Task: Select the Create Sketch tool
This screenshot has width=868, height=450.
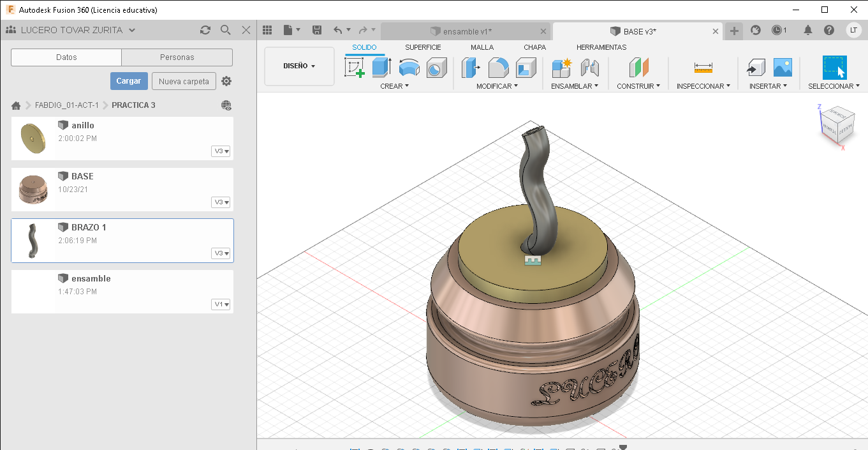Action: click(x=355, y=67)
